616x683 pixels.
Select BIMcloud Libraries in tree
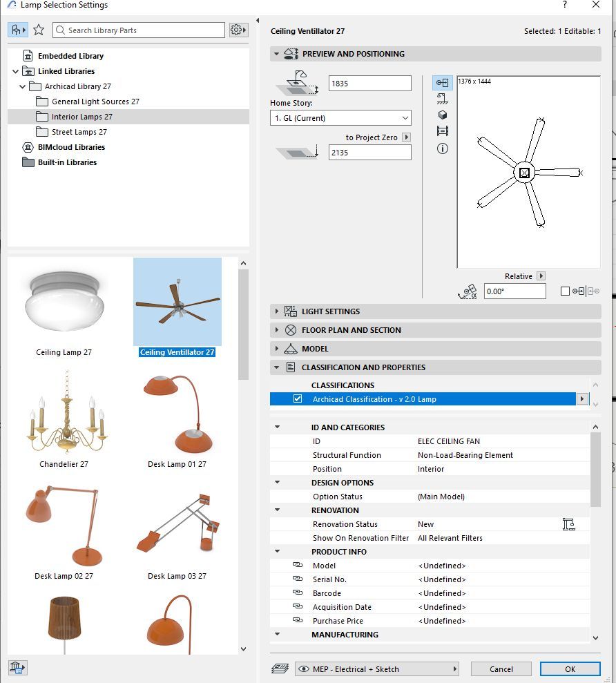point(71,147)
